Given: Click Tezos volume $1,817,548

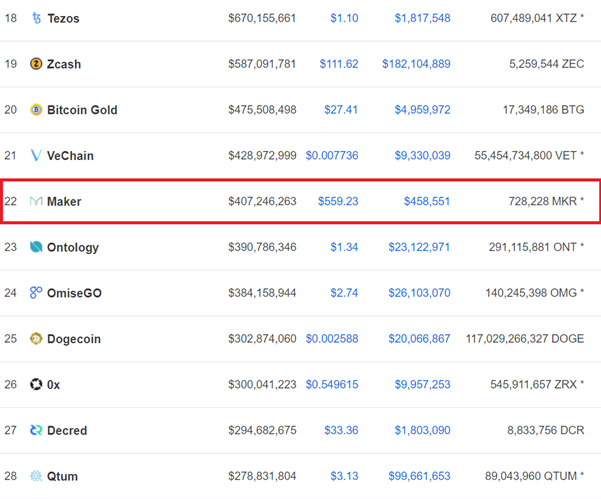Looking at the screenshot, I should [x=422, y=18].
